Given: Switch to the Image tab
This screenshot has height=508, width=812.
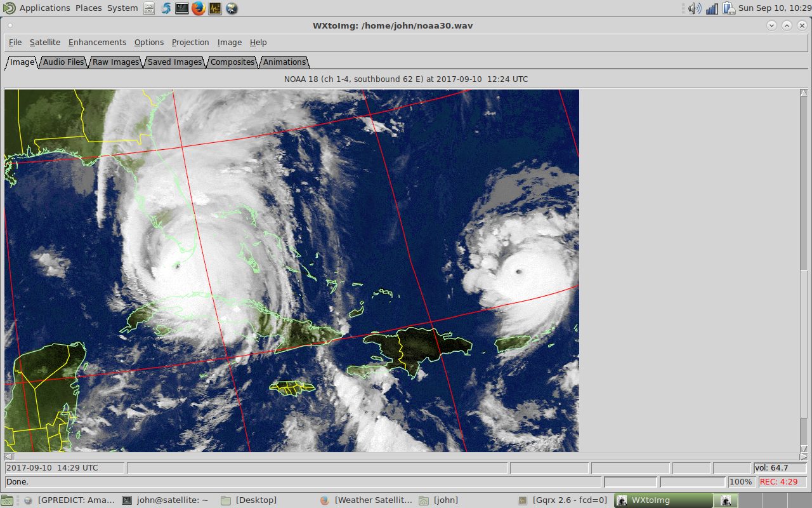Looking at the screenshot, I should pos(22,62).
